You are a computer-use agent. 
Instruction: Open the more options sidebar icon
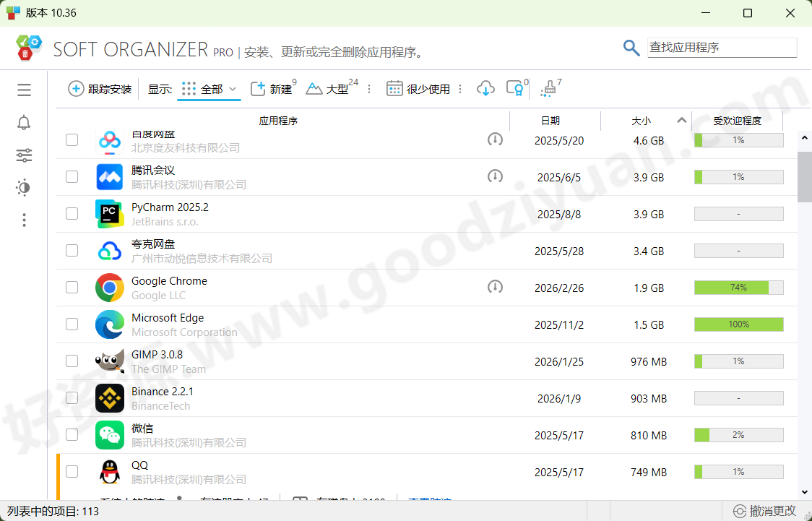tap(24, 220)
